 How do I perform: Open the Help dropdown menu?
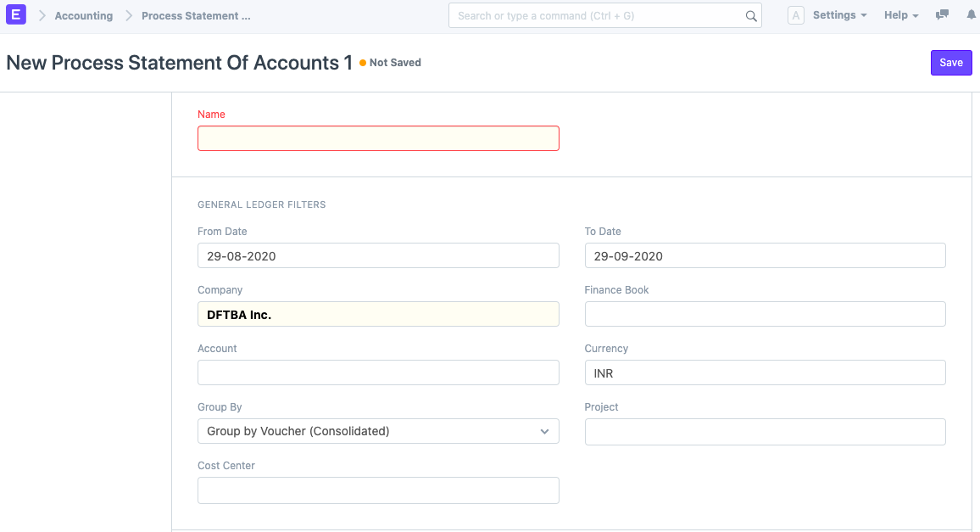(x=901, y=15)
